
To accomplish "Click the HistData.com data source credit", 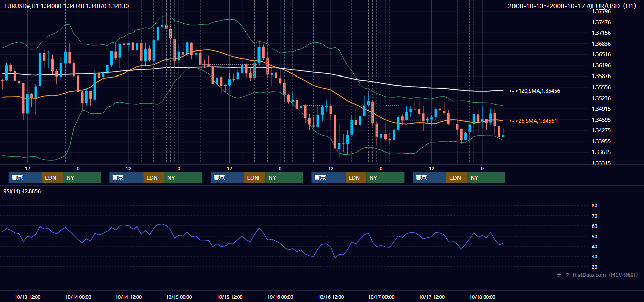I will tap(598, 275).
